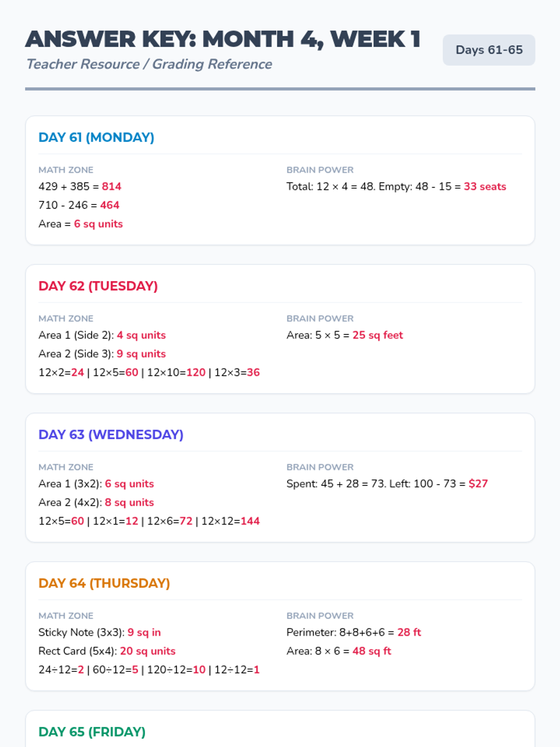Click the Day 64 (Thursday) heading

pos(104,583)
